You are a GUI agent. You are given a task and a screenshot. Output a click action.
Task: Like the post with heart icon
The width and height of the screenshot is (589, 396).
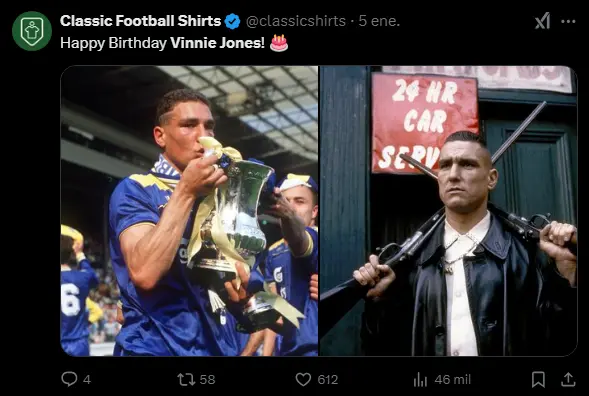click(303, 379)
